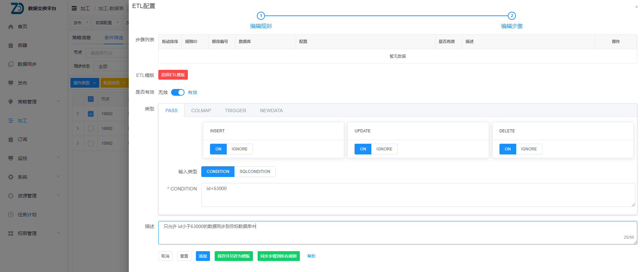The width and height of the screenshot is (644, 272).
Task: Click the publish (发布) sidebar icon
Action: click(11, 83)
